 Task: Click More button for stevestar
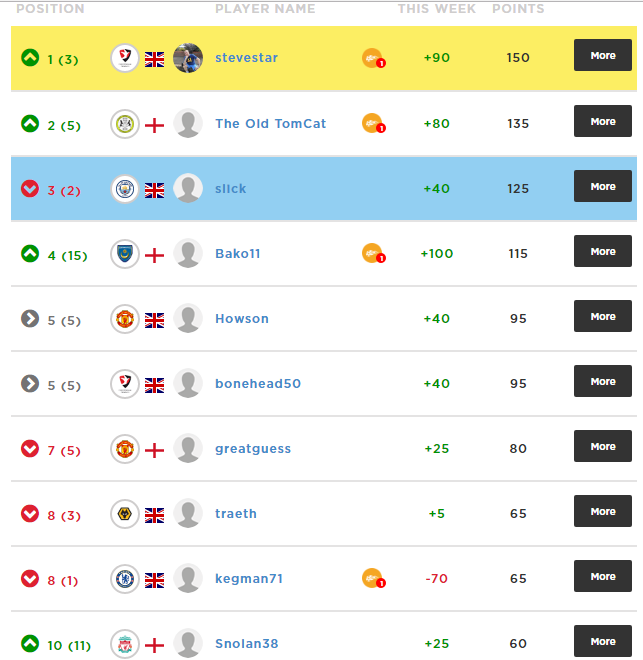click(x=603, y=55)
